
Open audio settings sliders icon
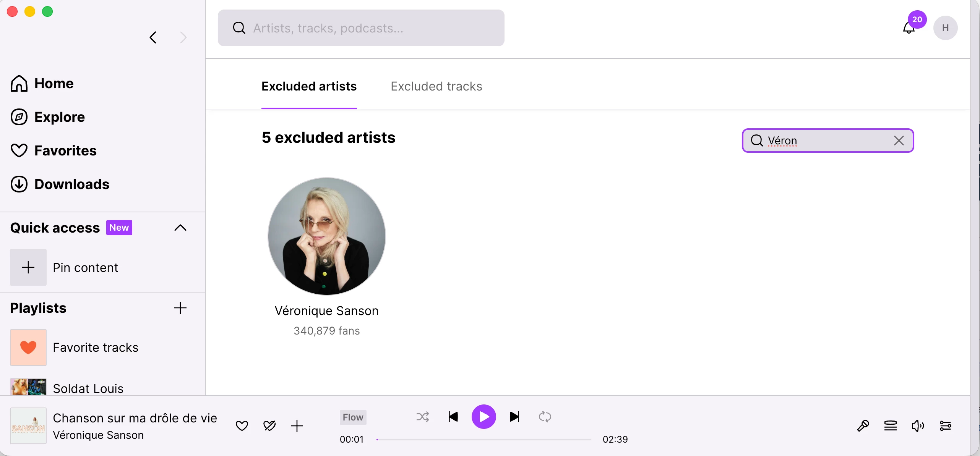(x=945, y=425)
